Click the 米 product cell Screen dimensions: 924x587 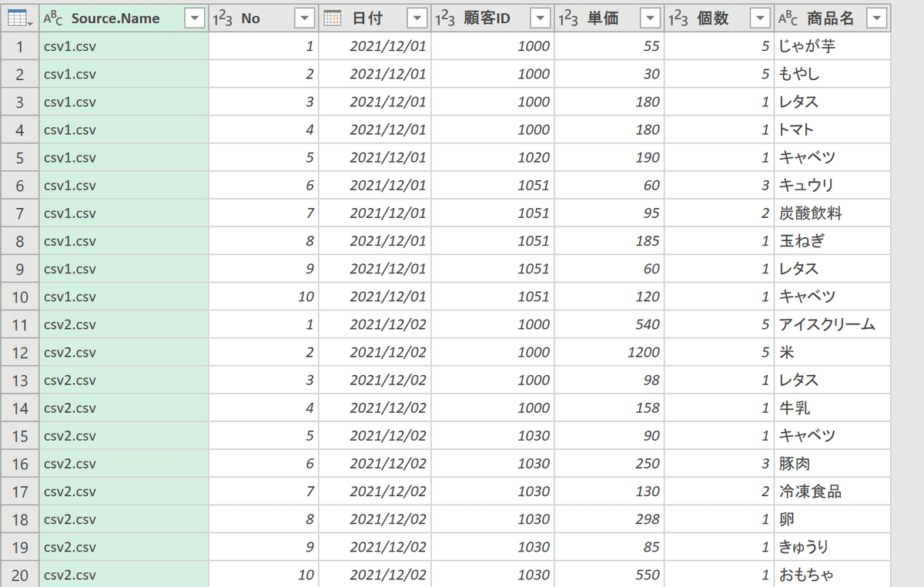coord(832,352)
